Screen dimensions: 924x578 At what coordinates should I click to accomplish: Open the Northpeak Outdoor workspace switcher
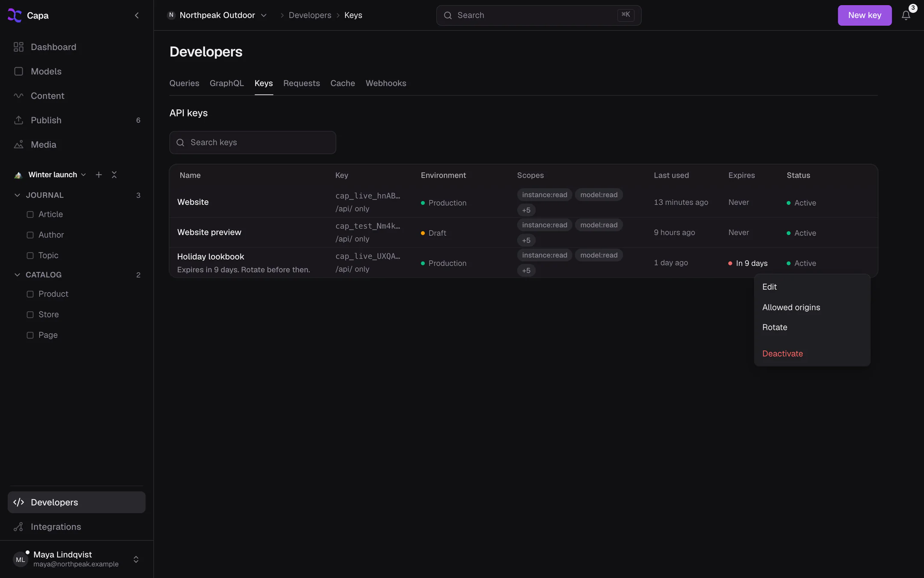tap(217, 15)
